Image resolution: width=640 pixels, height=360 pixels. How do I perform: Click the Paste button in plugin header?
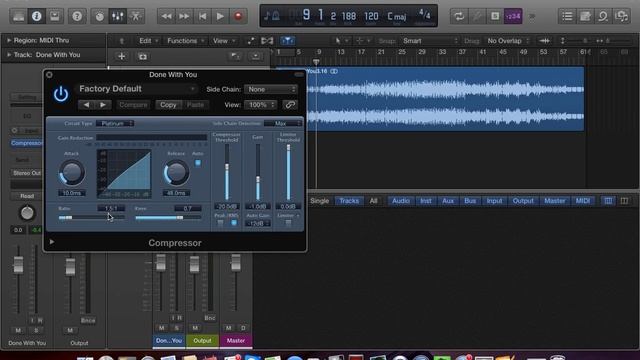pyautogui.click(x=195, y=105)
